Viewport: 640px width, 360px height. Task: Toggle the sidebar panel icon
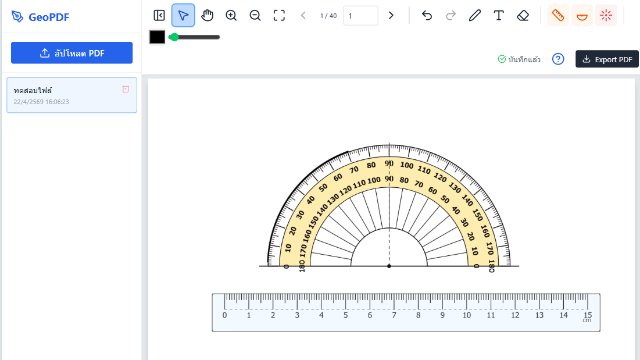159,16
